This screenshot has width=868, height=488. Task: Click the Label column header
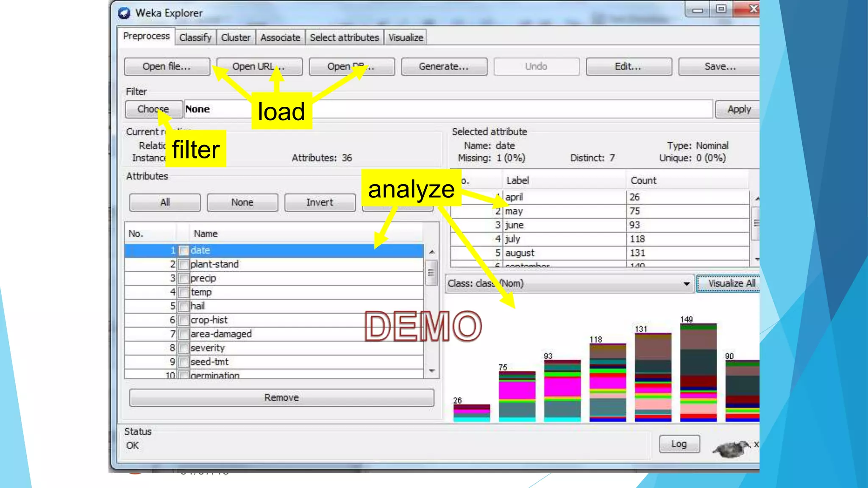[x=564, y=180]
